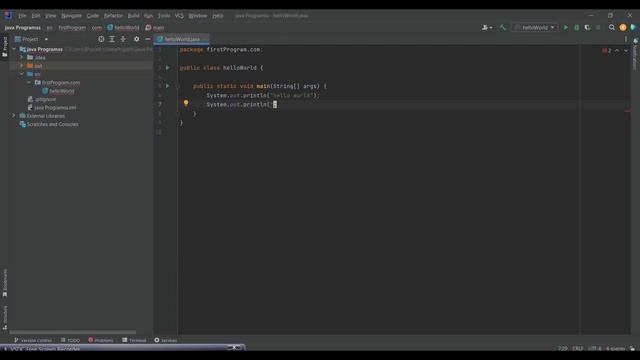Open the Notifications side panel
This screenshot has width=640, height=360.
635,54
